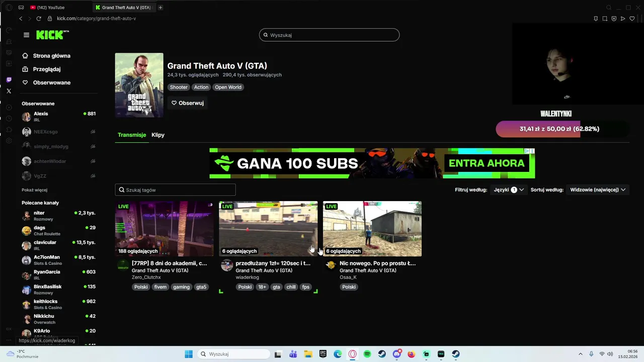Open NEEXcsgo in followed channels

pyautogui.click(x=58, y=132)
